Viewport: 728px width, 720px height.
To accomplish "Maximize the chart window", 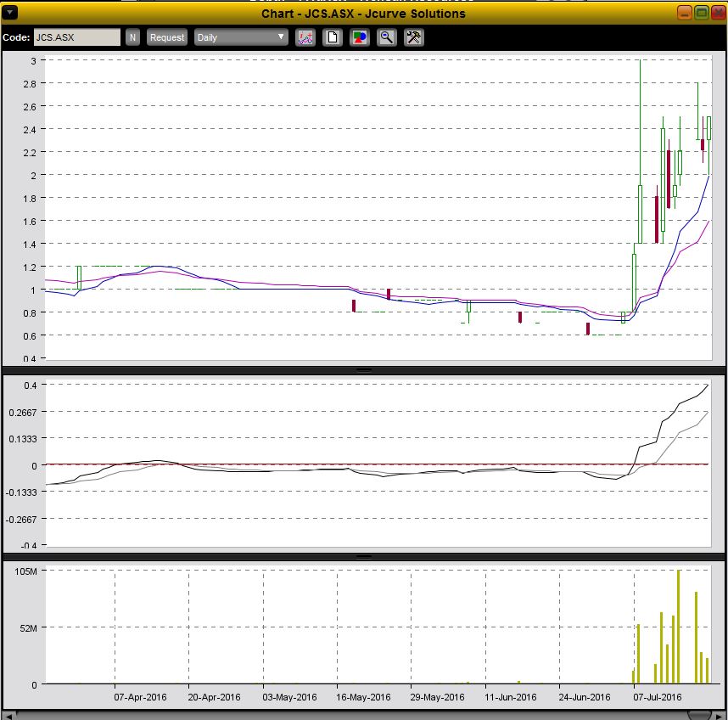I will (702, 13).
